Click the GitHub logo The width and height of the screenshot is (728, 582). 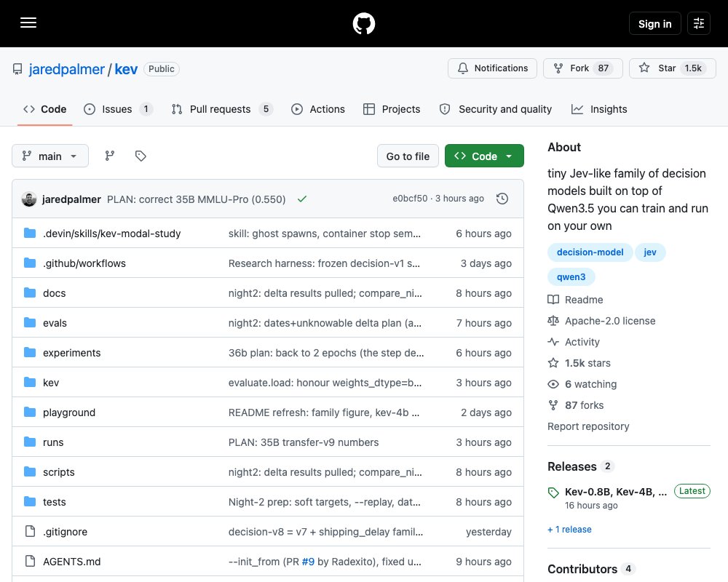point(363,23)
